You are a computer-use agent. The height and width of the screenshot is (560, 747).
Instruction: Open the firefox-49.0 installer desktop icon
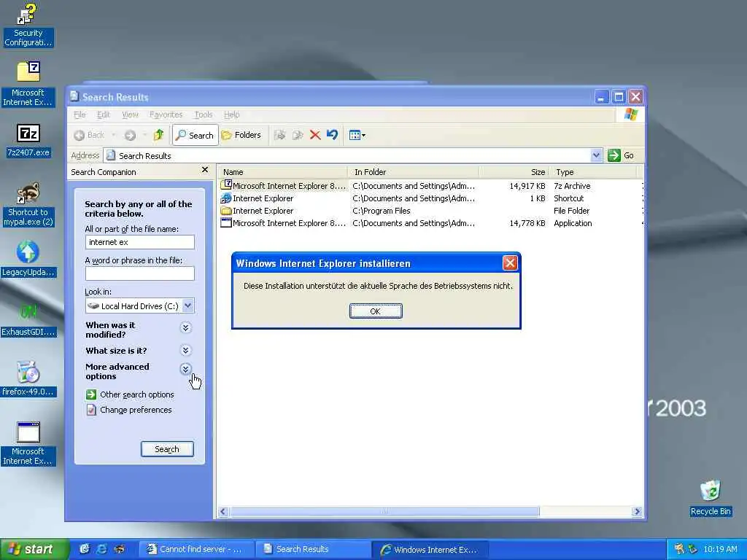point(28,379)
